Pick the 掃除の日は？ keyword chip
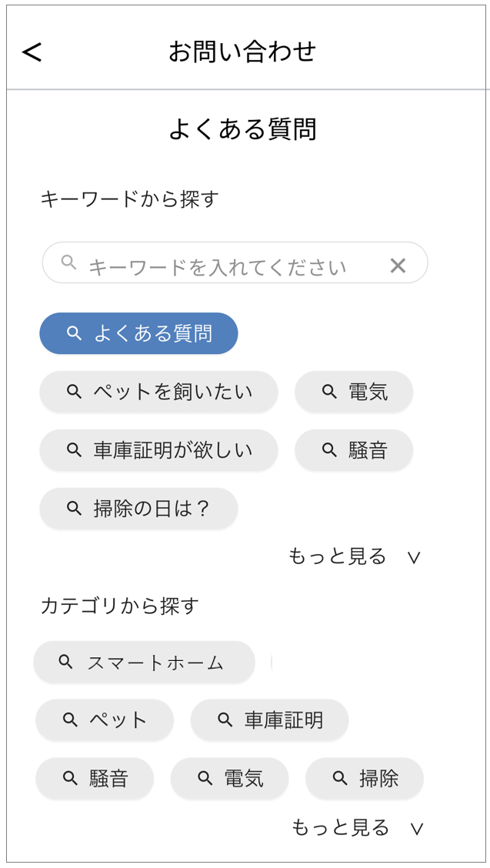This screenshot has width=490, height=868. [138, 509]
